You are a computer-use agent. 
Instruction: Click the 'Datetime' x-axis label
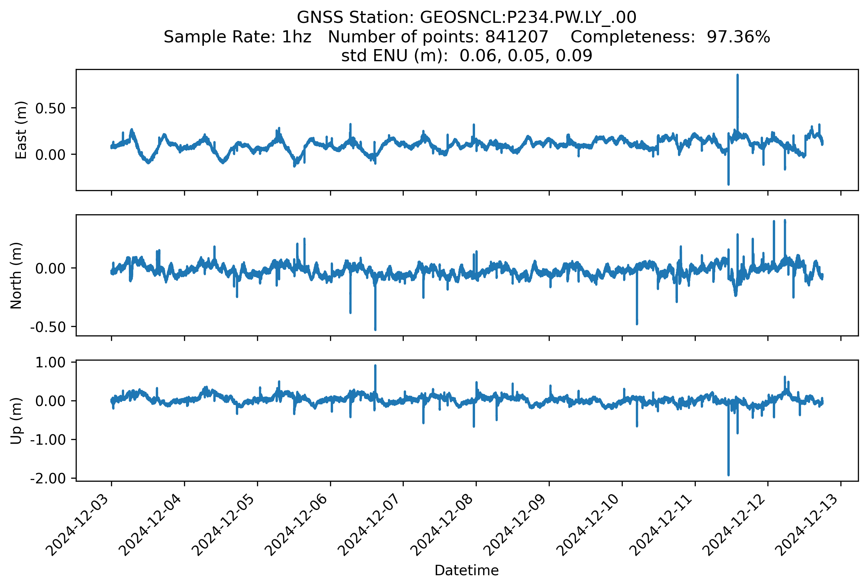click(467, 571)
